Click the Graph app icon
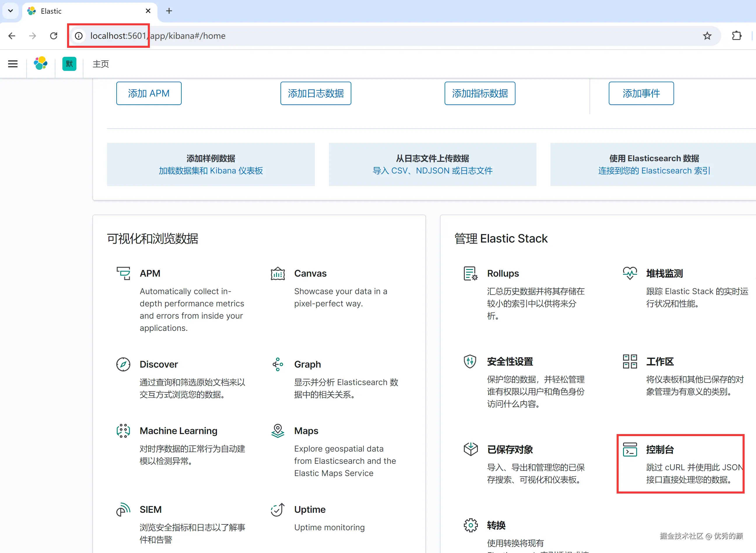Viewport: 756px width, 553px height. (278, 364)
